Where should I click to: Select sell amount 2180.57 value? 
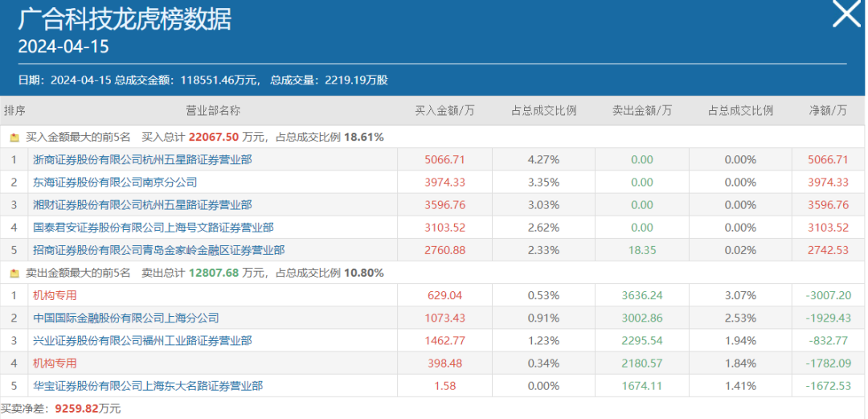click(x=642, y=364)
